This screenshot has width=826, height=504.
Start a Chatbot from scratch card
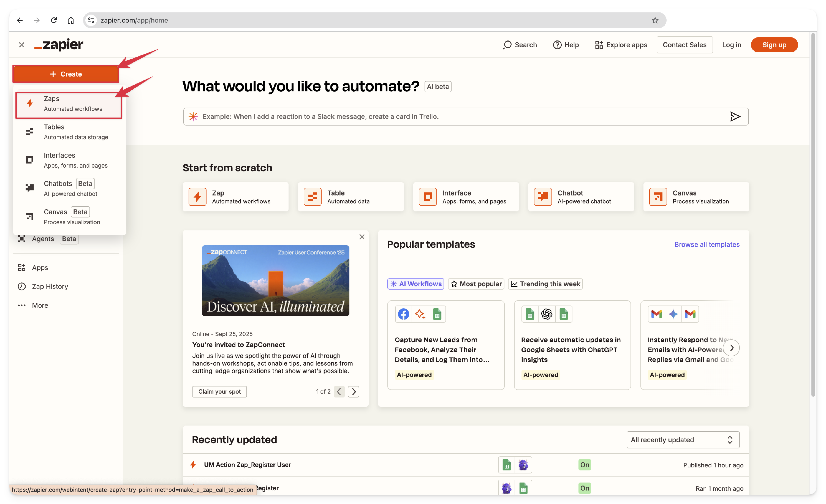click(x=581, y=197)
